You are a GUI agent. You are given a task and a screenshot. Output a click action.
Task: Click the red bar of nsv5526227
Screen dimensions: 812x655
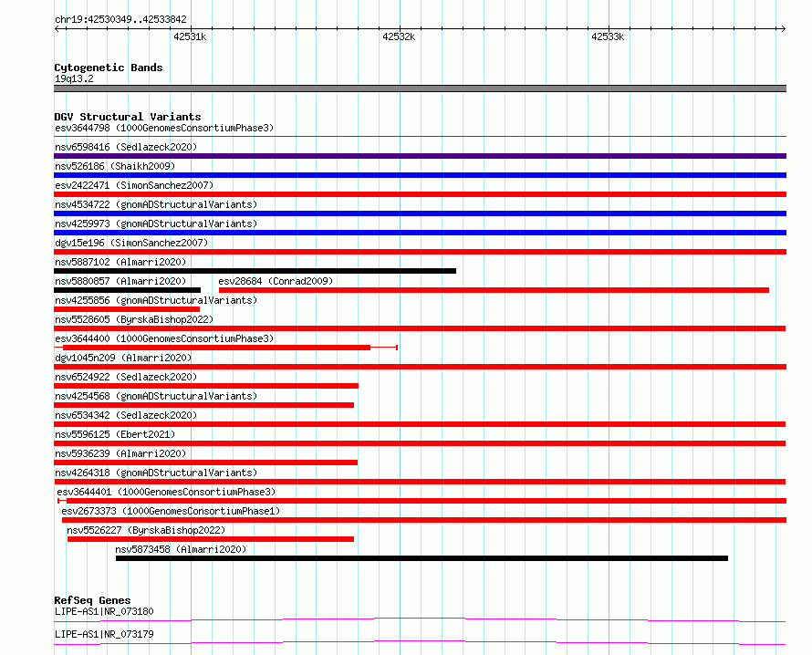click(x=211, y=539)
